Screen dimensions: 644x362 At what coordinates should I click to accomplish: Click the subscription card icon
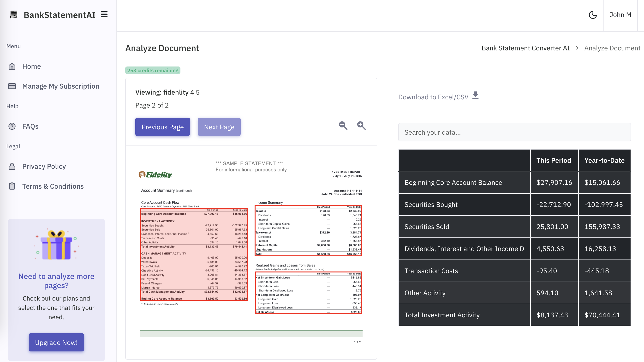click(x=12, y=86)
